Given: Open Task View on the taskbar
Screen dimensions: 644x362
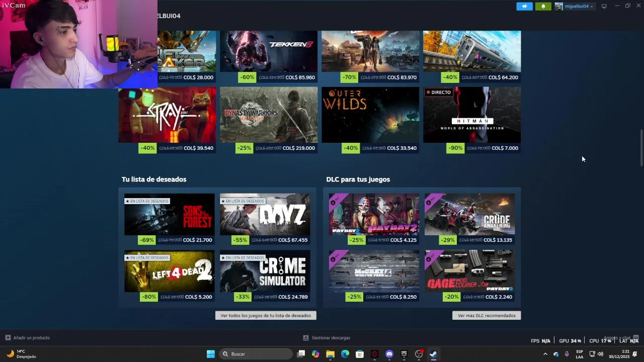Looking at the screenshot, I should click(x=301, y=354).
